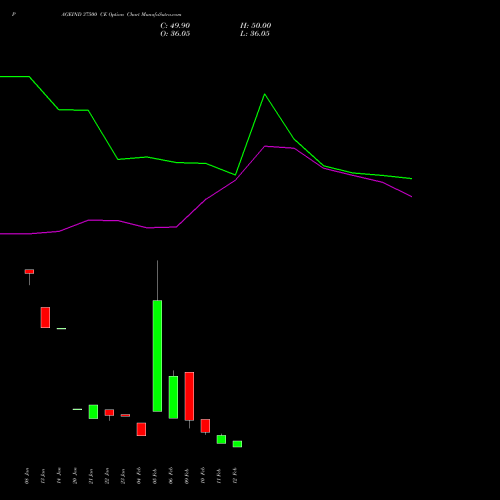Click the open value O: 36.05
This screenshot has height=500, width=500.
click(175, 34)
